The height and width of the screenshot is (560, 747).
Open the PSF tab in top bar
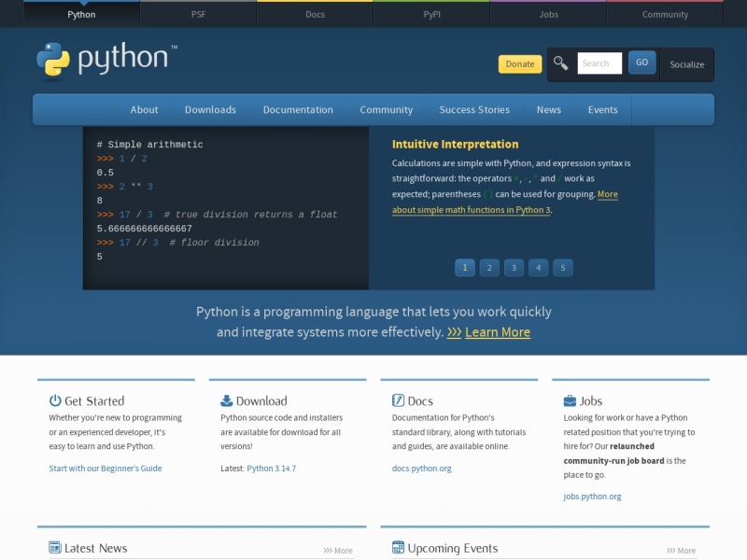[x=199, y=14]
